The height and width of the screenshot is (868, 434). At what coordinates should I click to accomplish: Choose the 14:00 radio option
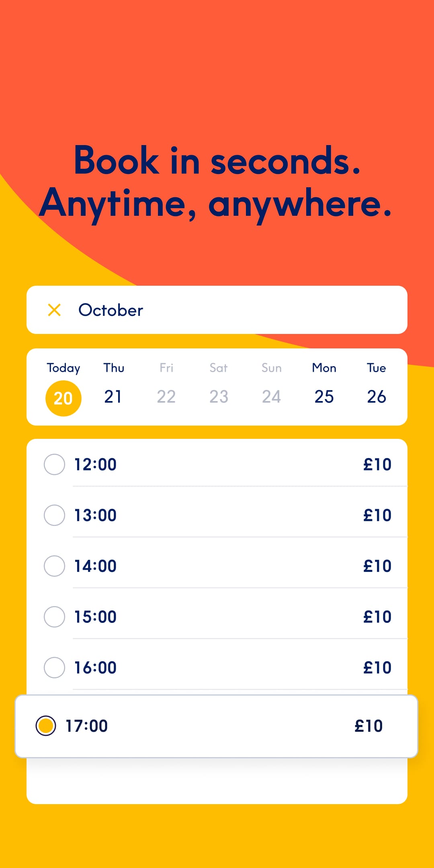[54, 566]
